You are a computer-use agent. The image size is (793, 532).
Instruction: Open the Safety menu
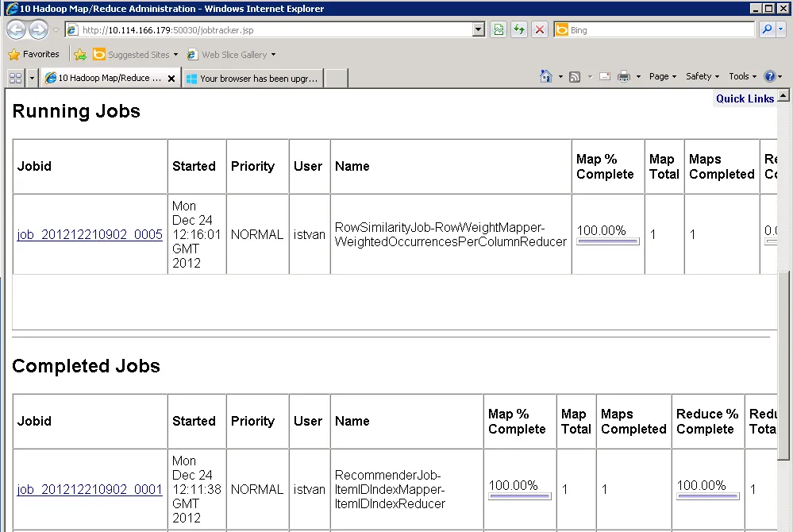point(702,76)
